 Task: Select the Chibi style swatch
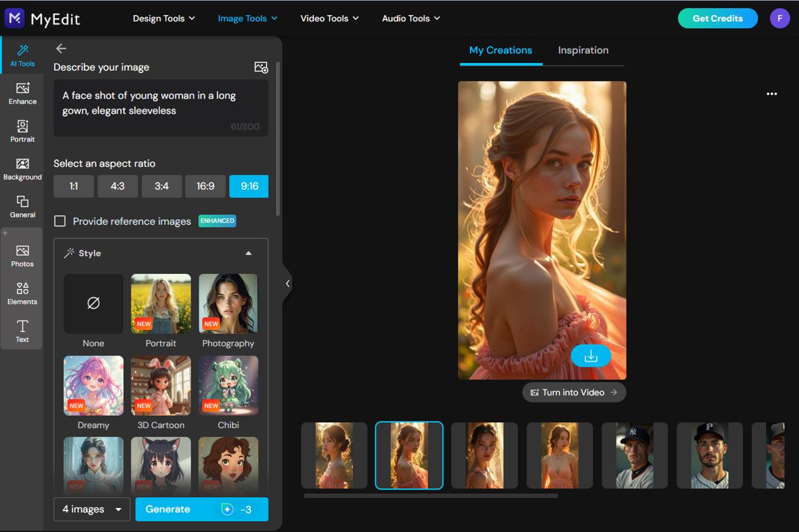pos(228,386)
